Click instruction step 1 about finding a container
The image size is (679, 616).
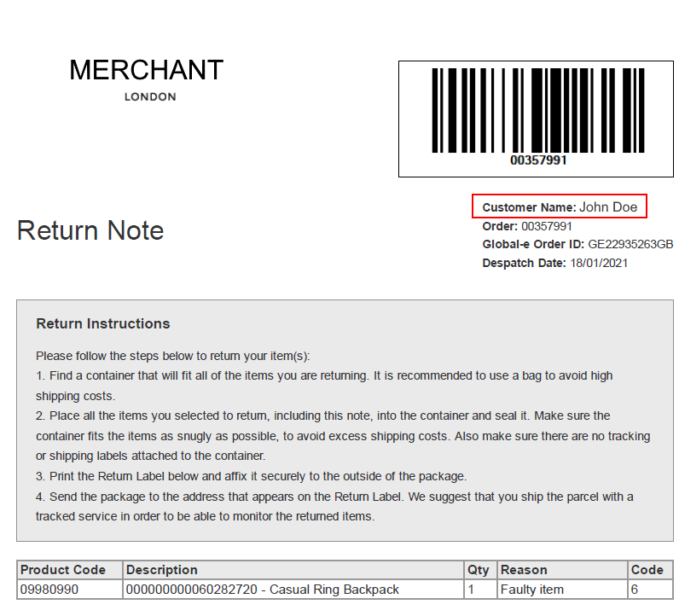click(324, 386)
